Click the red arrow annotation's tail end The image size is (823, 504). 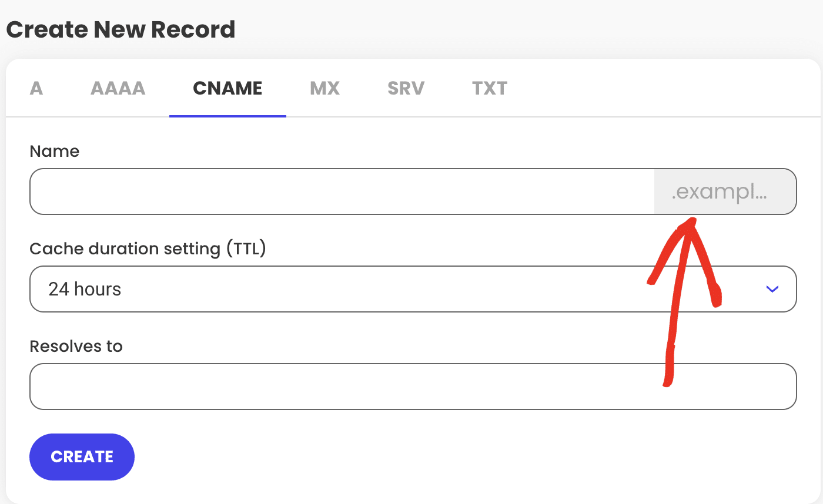click(667, 382)
